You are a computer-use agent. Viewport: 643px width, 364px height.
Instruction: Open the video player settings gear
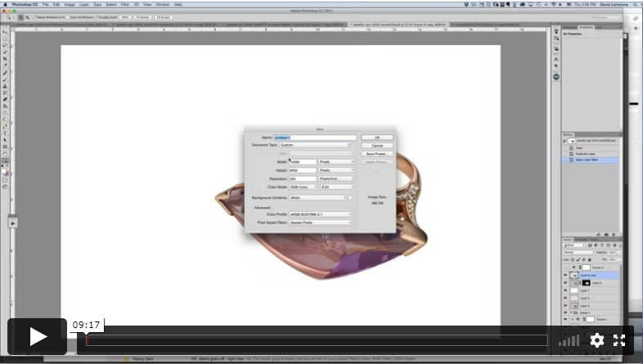click(x=596, y=339)
